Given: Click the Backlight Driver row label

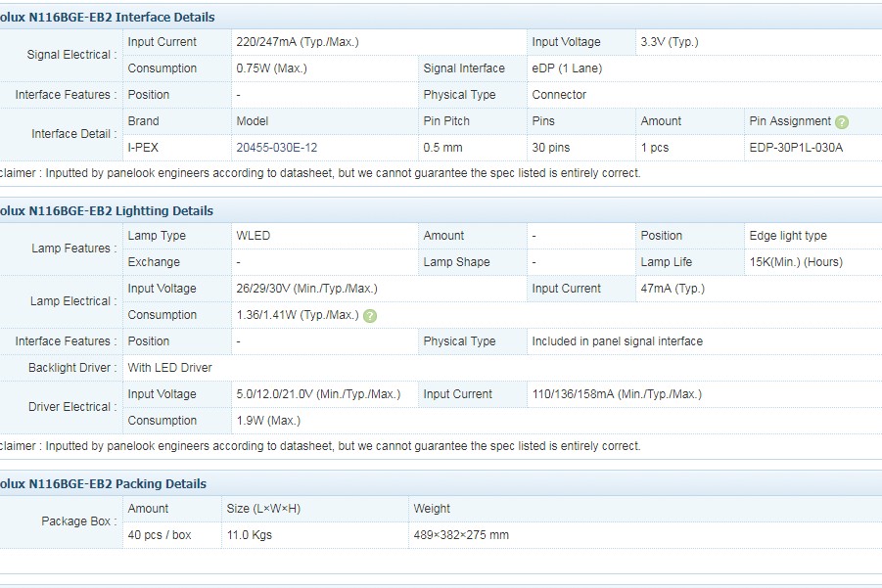Looking at the screenshot, I should point(72,368).
